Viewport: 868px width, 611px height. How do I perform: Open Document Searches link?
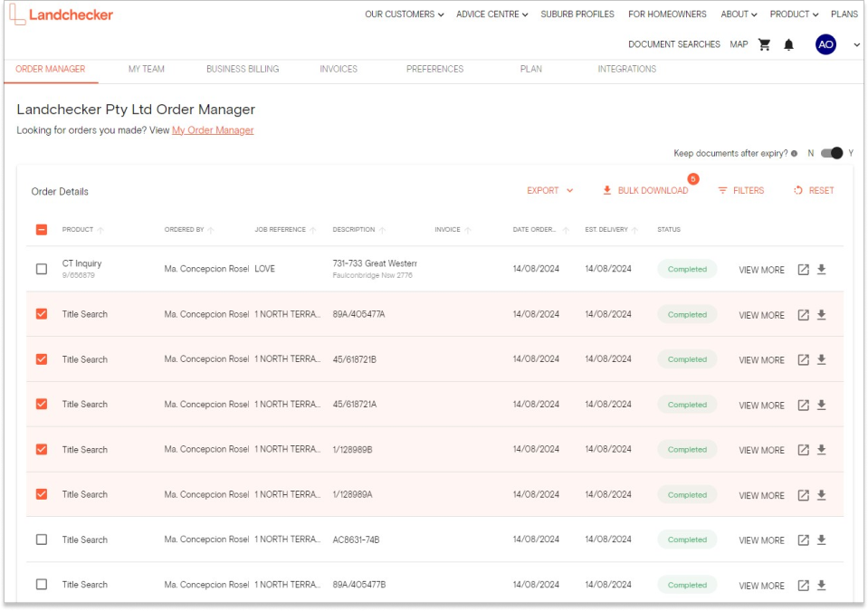[x=673, y=44]
